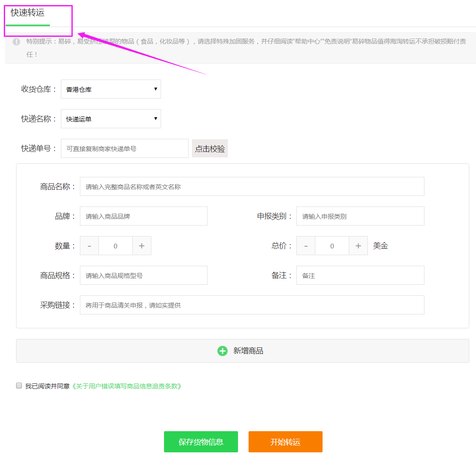Screen dimensions: 476x457
Task: Open the 快递名称 courier name dropdown
Action: click(110, 118)
